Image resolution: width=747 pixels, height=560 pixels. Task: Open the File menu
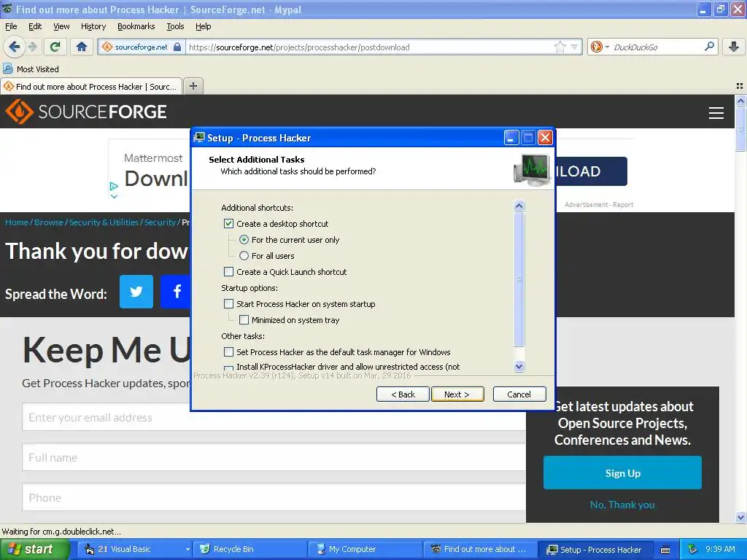(11, 26)
